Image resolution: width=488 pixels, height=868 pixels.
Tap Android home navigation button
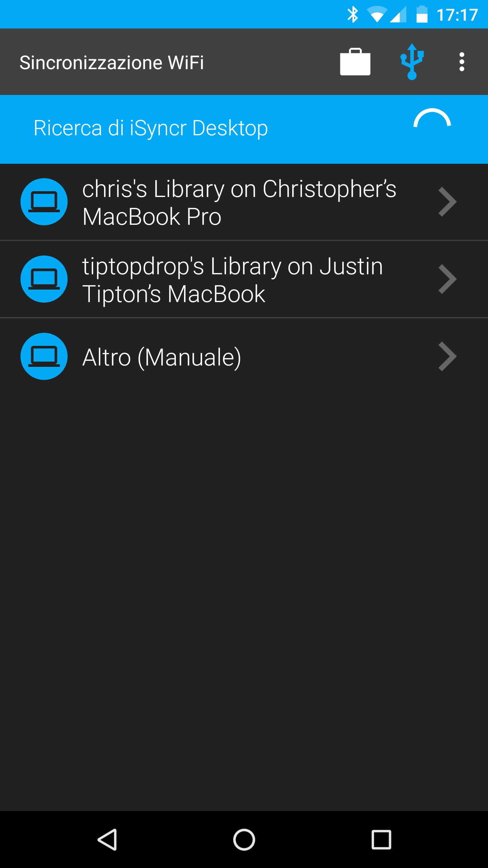pyautogui.click(x=244, y=840)
